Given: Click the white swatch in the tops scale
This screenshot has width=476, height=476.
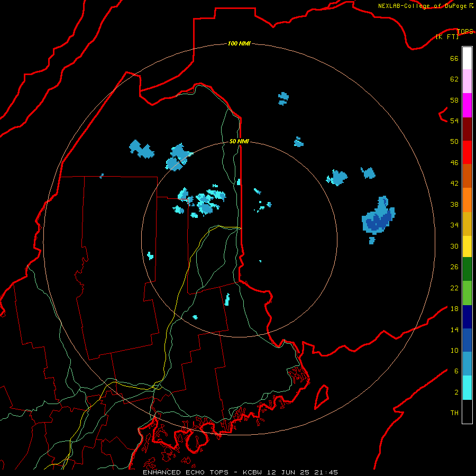Looking at the screenshot, I should [467, 58].
